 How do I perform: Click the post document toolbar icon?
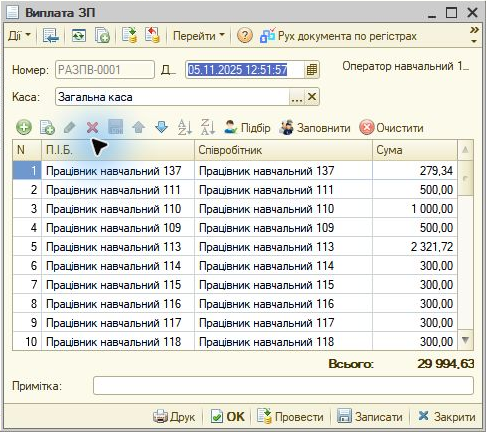[129, 35]
